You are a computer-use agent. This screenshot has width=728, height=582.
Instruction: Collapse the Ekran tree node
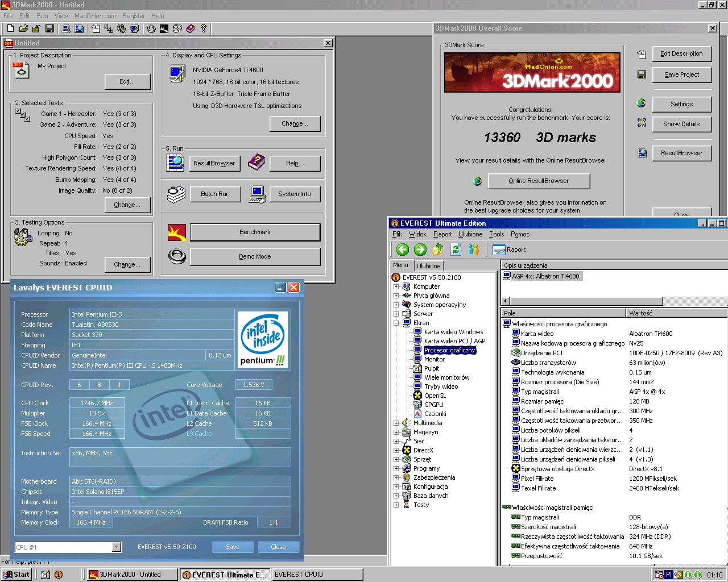click(x=396, y=323)
